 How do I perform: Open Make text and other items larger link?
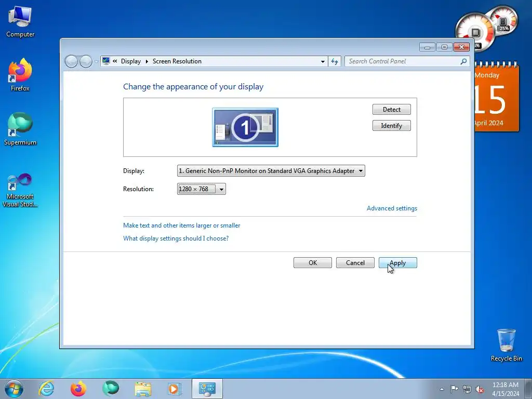coord(181,225)
